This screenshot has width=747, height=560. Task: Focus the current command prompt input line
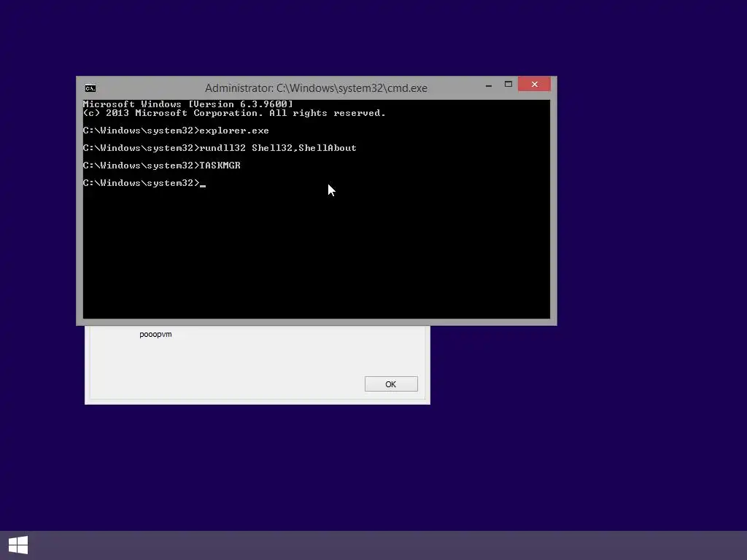[x=144, y=183]
